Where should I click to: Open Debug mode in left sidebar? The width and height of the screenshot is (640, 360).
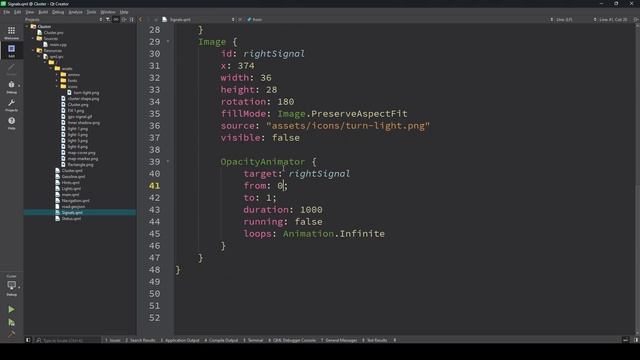coord(11,87)
